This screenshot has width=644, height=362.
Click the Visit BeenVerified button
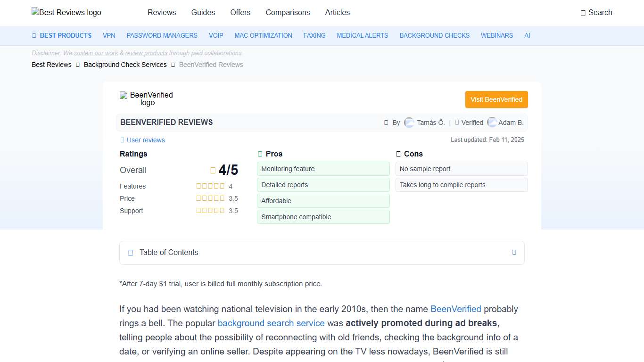(496, 99)
